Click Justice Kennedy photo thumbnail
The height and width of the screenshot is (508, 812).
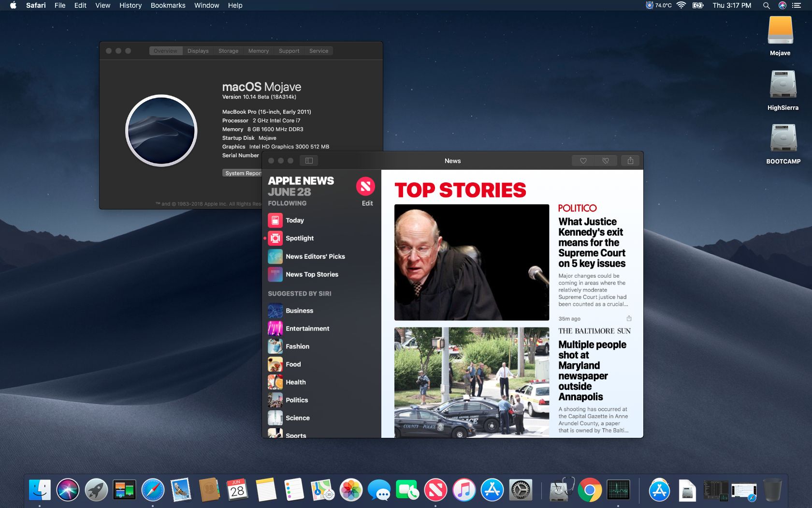pos(472,262)
